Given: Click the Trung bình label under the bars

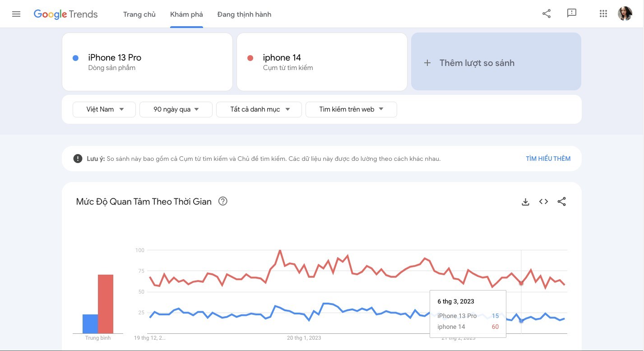Looking at the screenshot, I should click(98, 338).
